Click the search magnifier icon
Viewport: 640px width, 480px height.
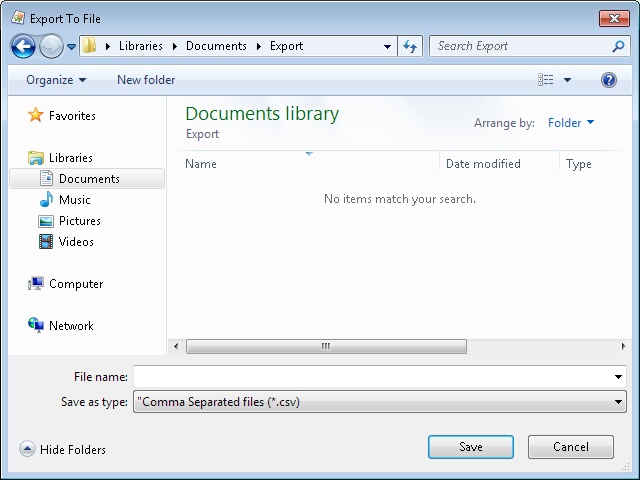pos(619,46)
